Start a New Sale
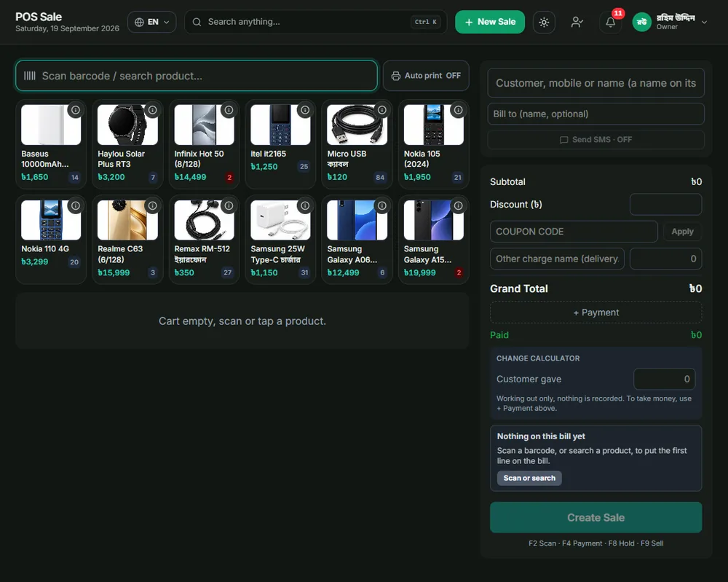 point(490,22)
